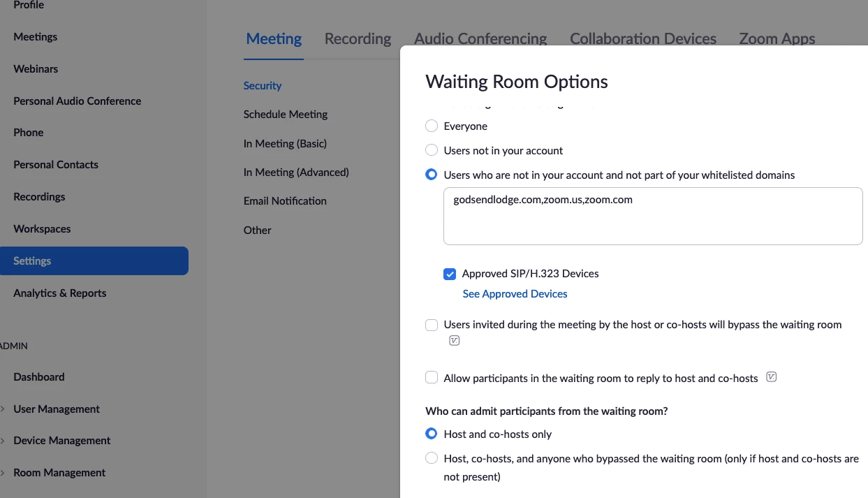Open Phone in the sidebar
The width and height of the screenshot is (868, 498).
(29, 133)
